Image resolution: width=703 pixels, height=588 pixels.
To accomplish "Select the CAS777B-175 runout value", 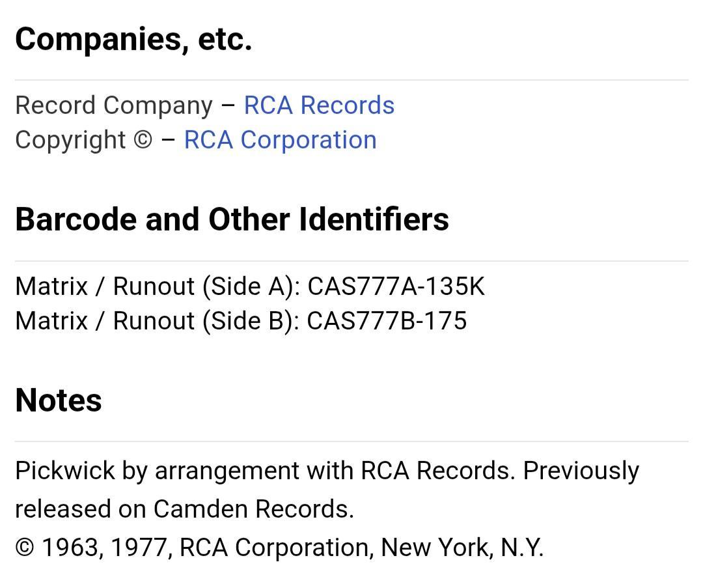I will coord(387,321).
